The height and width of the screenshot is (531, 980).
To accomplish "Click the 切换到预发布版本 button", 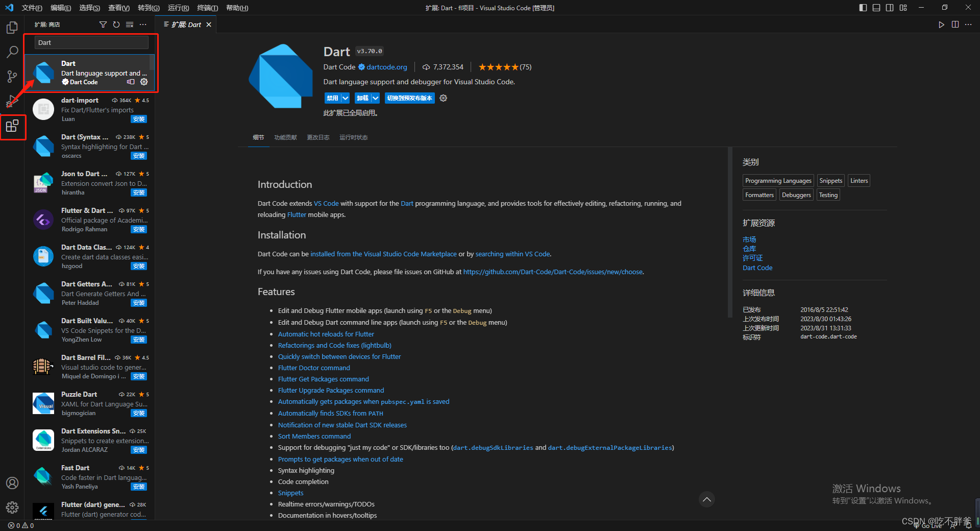I will pyautogui.click(x=409, y=98).
